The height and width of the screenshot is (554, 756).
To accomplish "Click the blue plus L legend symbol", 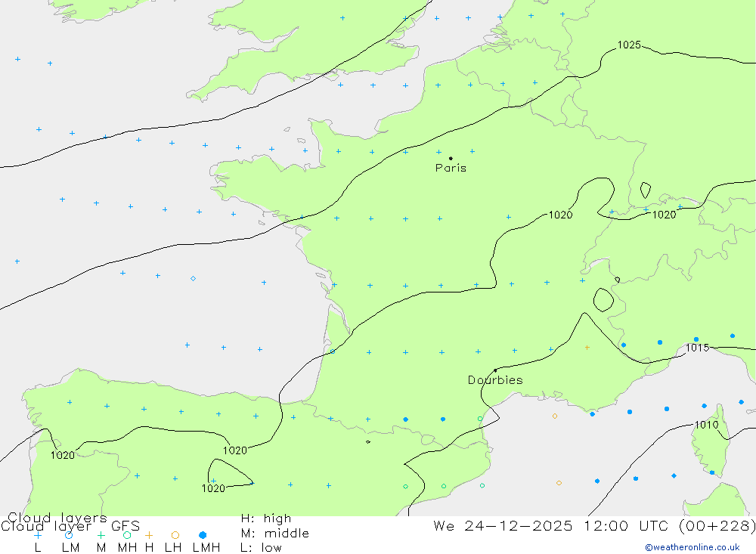I will [38, 535].
